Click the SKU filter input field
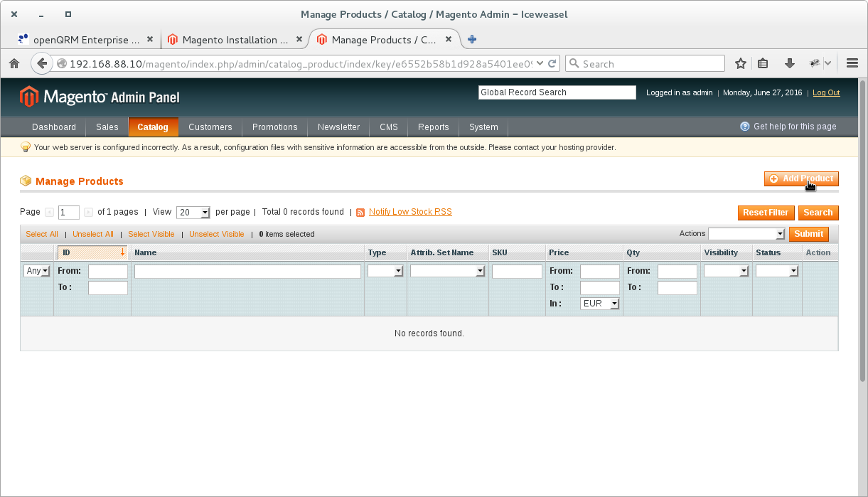Viewport: 868px width, 497px height. [517, 271]
